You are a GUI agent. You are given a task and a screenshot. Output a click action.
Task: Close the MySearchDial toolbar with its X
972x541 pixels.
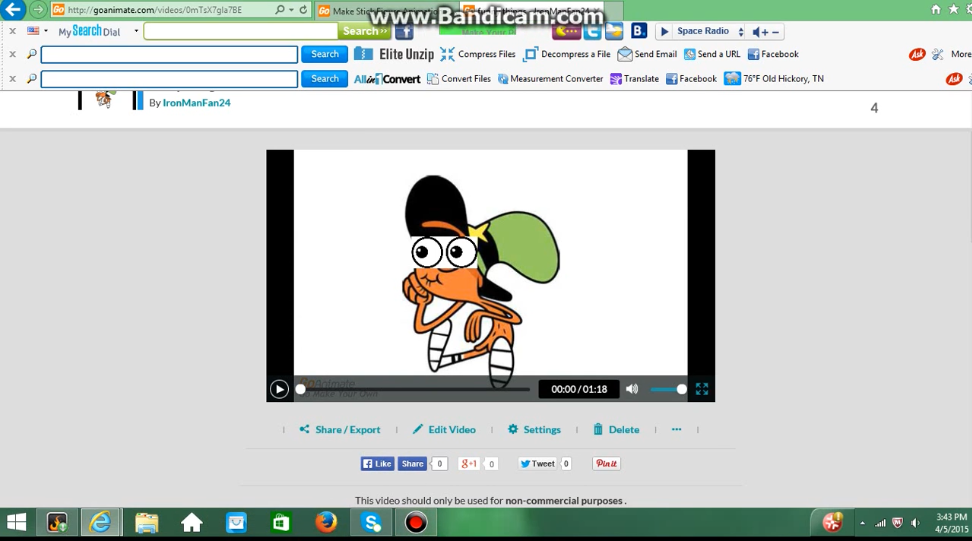coord(12,31)
